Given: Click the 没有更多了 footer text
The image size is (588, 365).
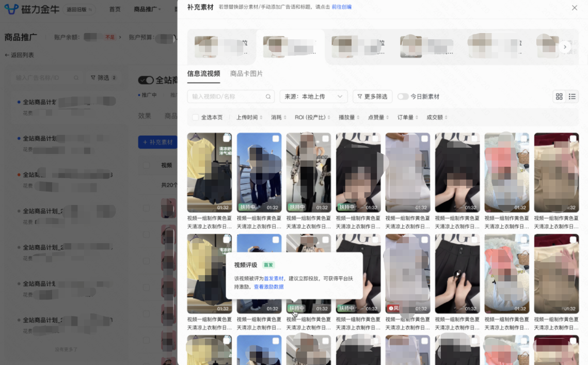Looking at the screenshot, I should [x=66, y=349].
